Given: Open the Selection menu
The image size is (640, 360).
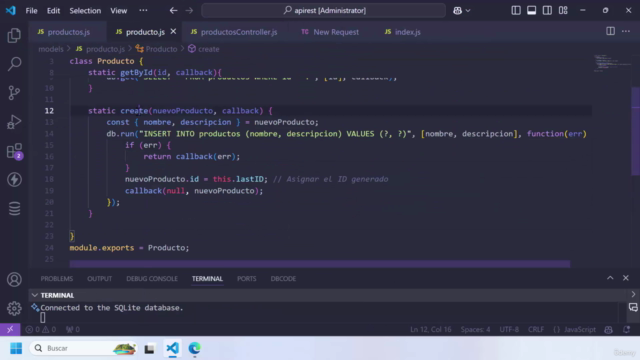Looking at the screenshot, I should [85, 11].
